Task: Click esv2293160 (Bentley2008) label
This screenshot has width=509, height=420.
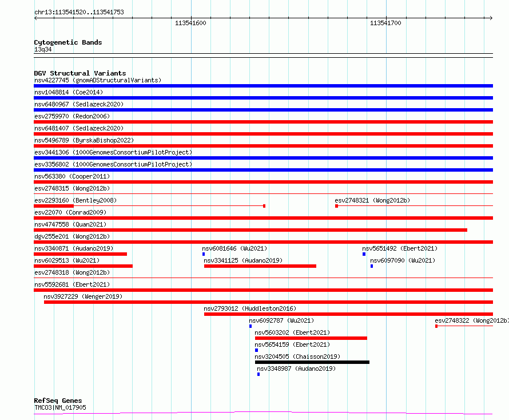Action: point(75,200)
